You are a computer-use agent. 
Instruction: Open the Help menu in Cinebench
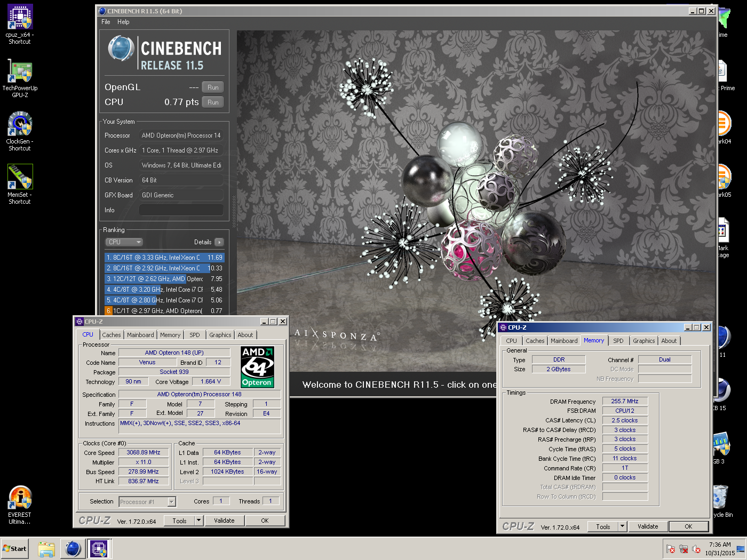(123, 22)
